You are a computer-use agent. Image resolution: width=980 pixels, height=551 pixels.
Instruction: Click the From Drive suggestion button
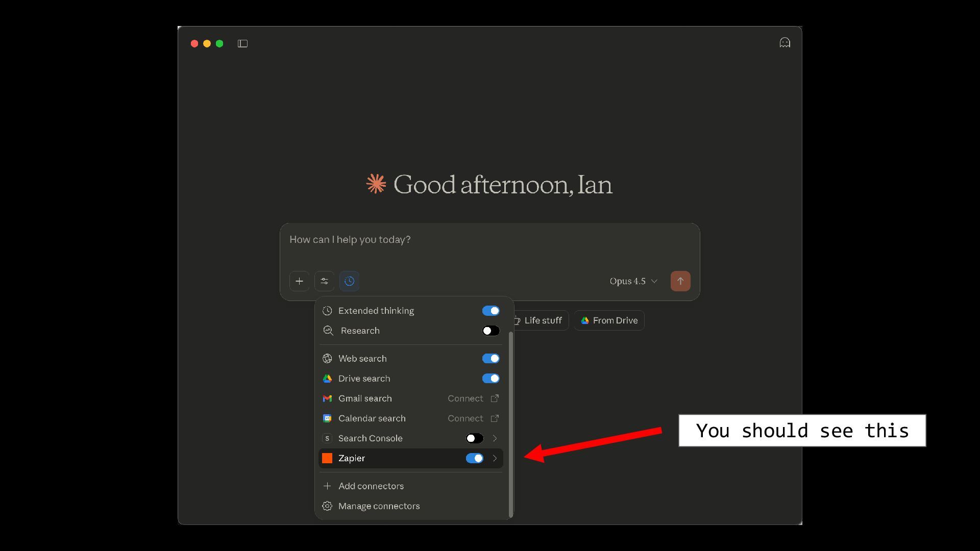tap(609, 320)
